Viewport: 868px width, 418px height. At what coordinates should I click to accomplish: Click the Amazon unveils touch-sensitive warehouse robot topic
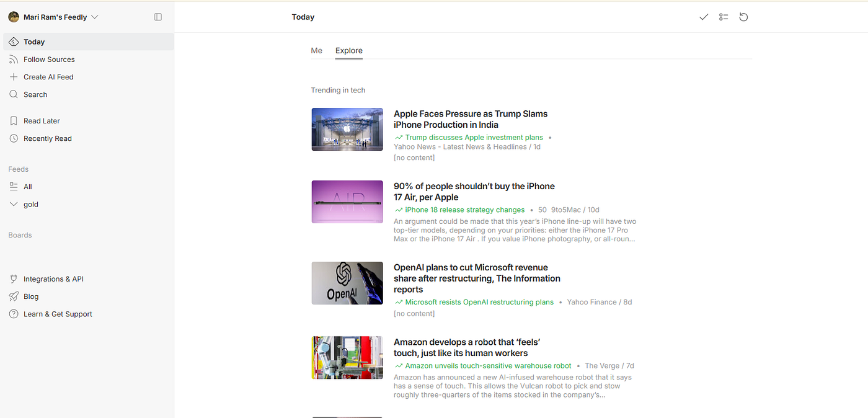tap(488, 366)
